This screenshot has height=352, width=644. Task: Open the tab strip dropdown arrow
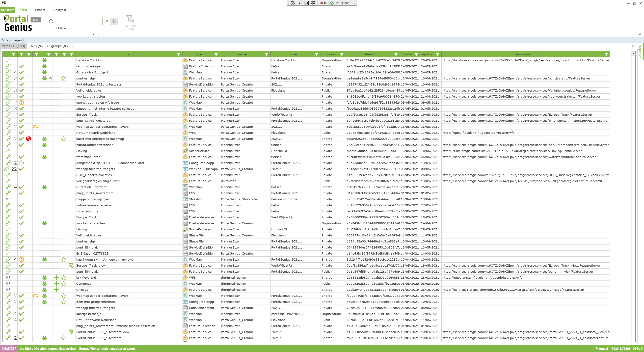[x=627, y=46]
